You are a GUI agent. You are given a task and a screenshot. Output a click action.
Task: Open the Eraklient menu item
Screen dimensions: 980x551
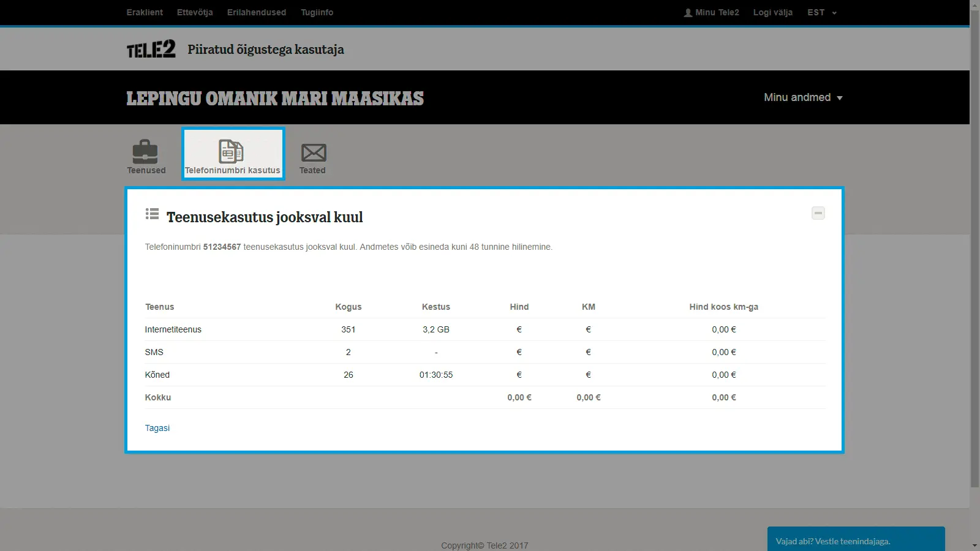tap(145, 12)
